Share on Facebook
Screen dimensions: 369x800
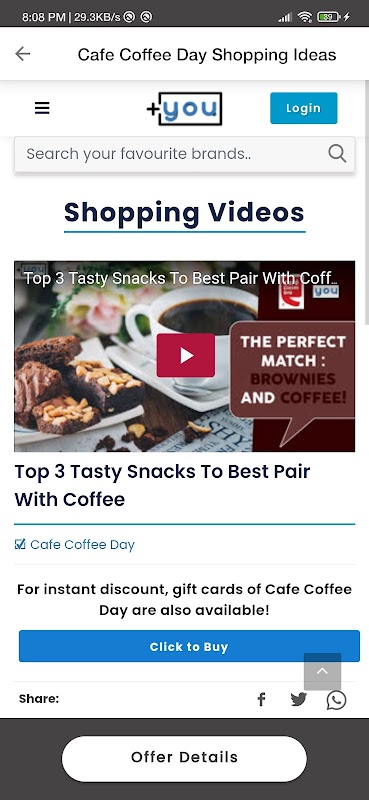(x=261, y=699)
